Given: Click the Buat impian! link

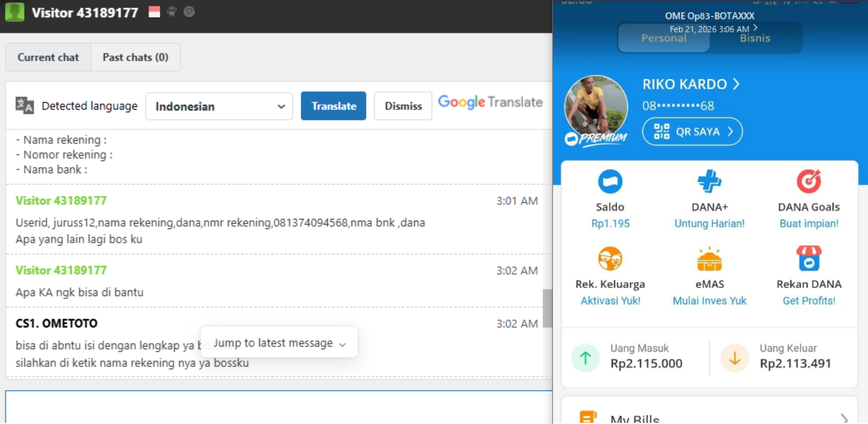Looking at the screenshot, I should 809,224.
